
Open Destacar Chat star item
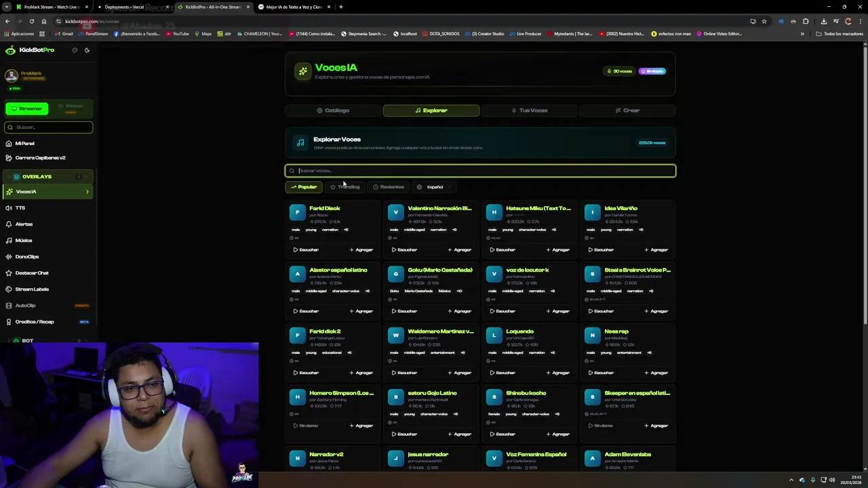tap(47, 273)
